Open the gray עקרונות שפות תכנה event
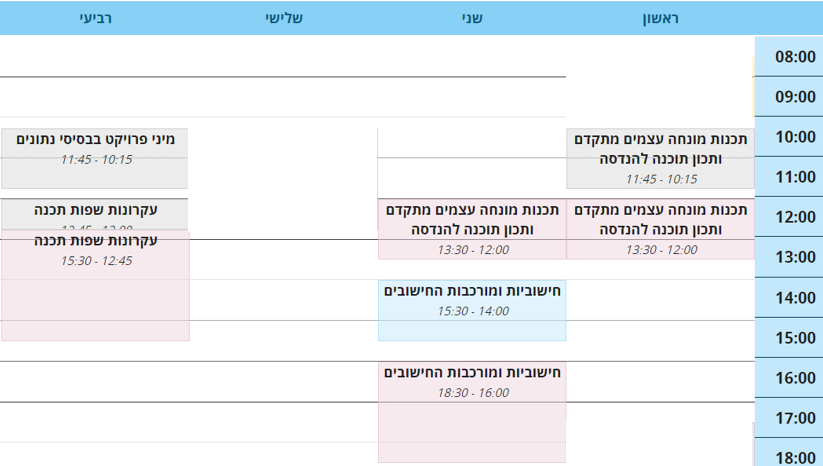The height and width of the screenshot is (466, 823). pos(95,214)
